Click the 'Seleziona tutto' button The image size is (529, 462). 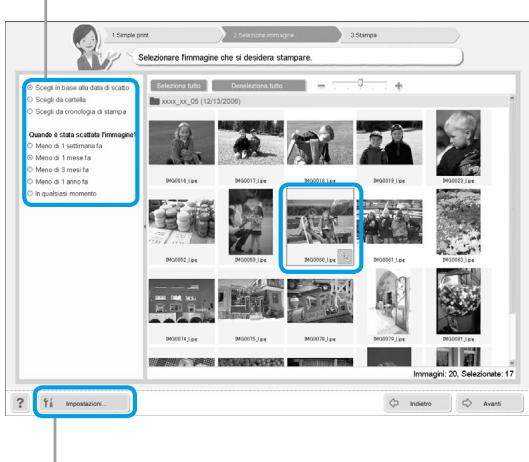click(178, 86)
